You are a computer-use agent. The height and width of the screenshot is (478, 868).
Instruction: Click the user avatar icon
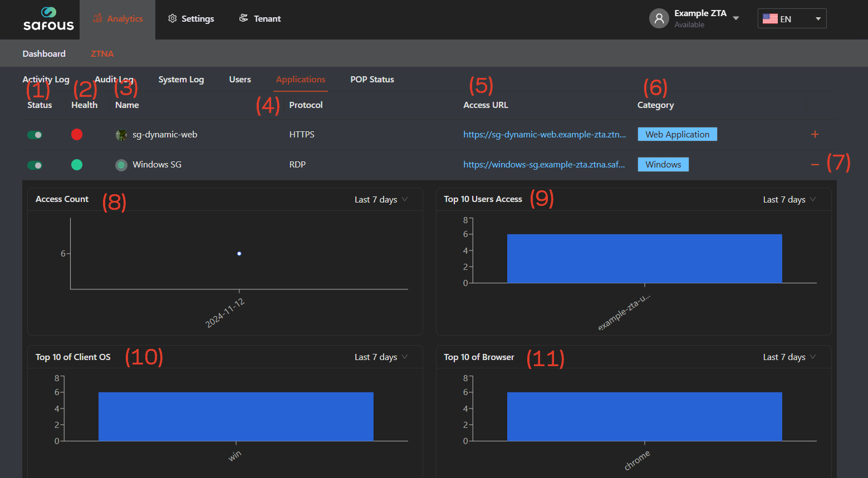point(659,18)
